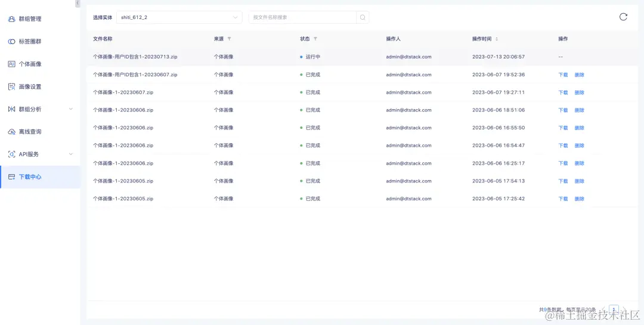
Task: Delete file from 2023-06-06 16:55:50
Action: coord(579,128)
